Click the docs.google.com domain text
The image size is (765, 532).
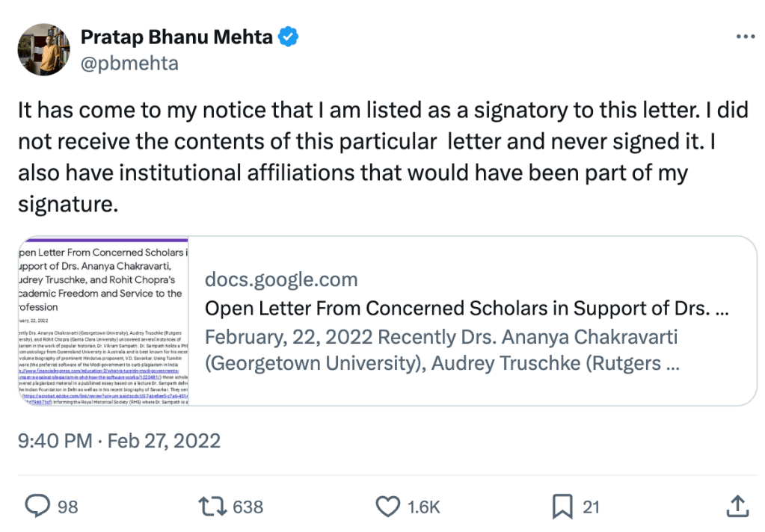[x=281, y=279]
